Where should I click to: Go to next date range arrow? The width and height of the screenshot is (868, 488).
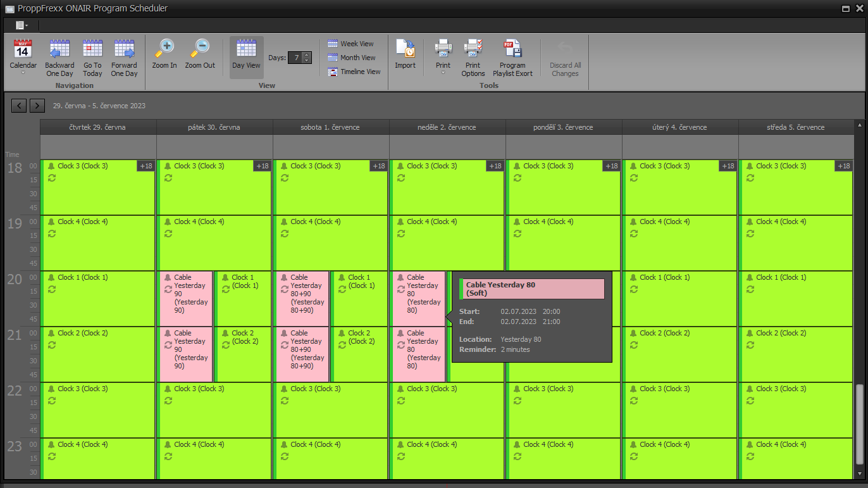(x=37, y=106)
